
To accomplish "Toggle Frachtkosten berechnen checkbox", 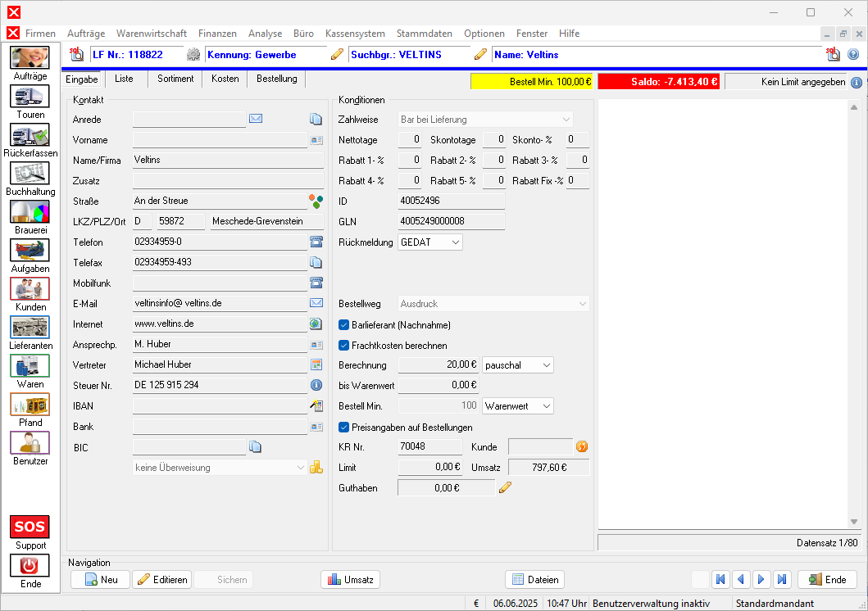I will click(344, 346).
